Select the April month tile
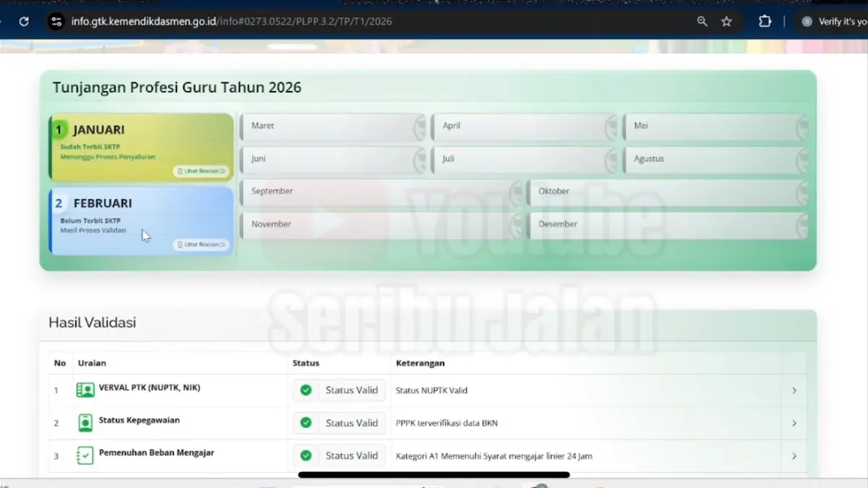 [x=524, y=127]
